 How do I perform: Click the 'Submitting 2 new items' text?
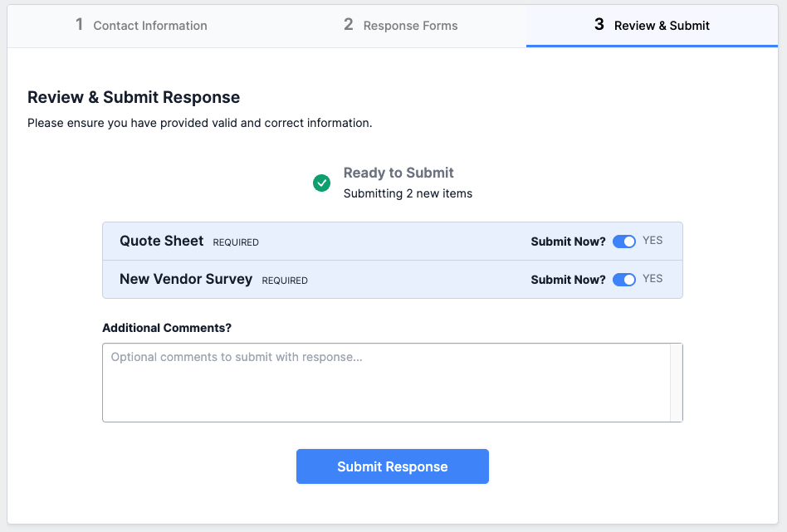408,193
